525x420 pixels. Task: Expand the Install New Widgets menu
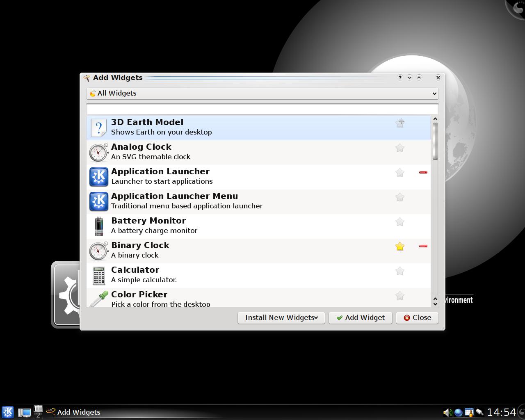click(281, 318)
